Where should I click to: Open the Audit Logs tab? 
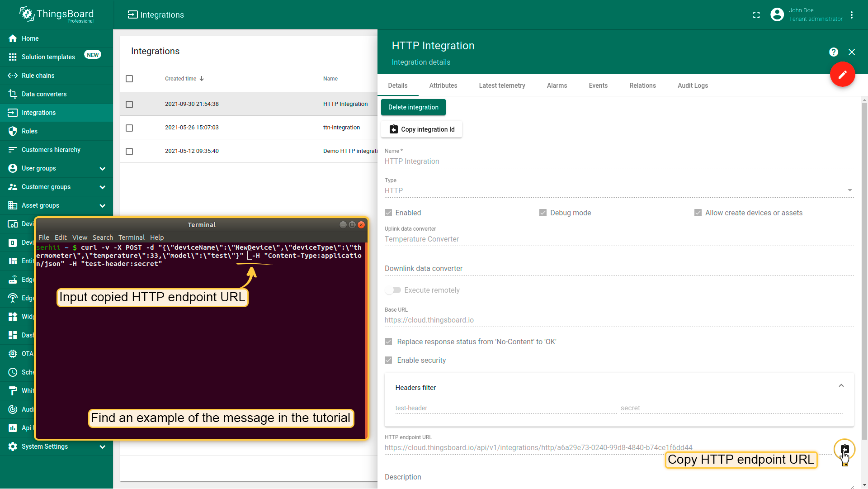693,85
